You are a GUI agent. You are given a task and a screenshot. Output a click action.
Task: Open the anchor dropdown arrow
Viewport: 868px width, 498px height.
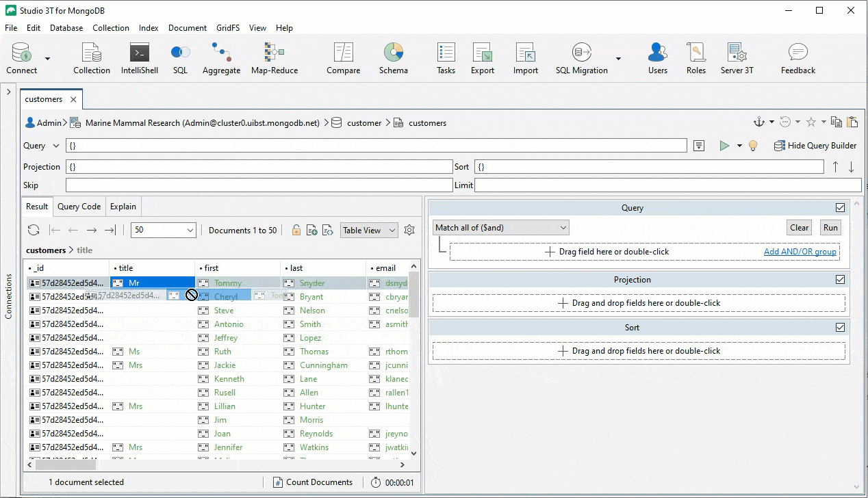coord(771,122)
